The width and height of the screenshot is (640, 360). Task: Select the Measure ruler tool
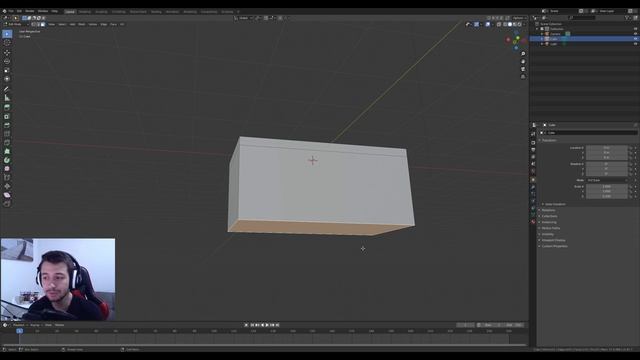pos(7,98)
